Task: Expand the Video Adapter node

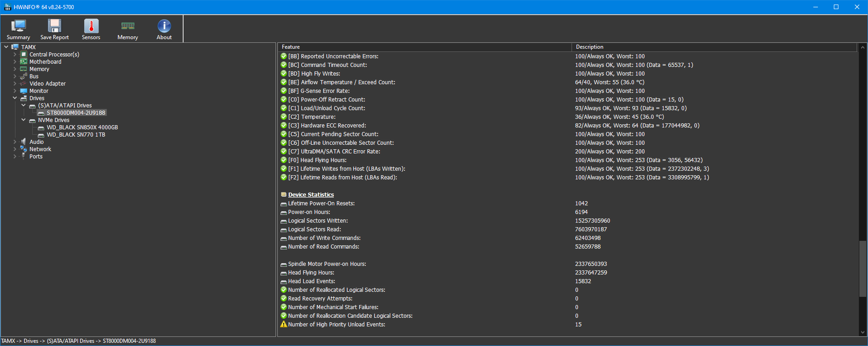Action: (15, 83)
